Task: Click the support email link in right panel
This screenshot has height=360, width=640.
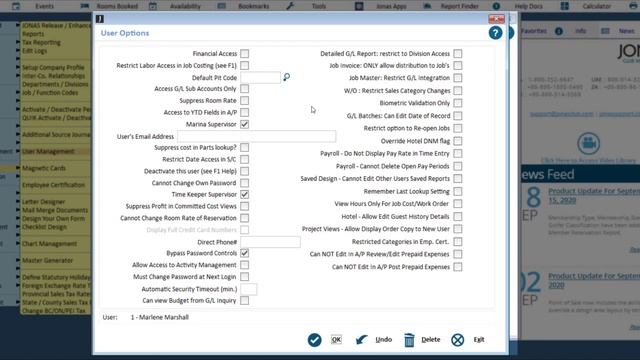Action: (x=562, y=114)
